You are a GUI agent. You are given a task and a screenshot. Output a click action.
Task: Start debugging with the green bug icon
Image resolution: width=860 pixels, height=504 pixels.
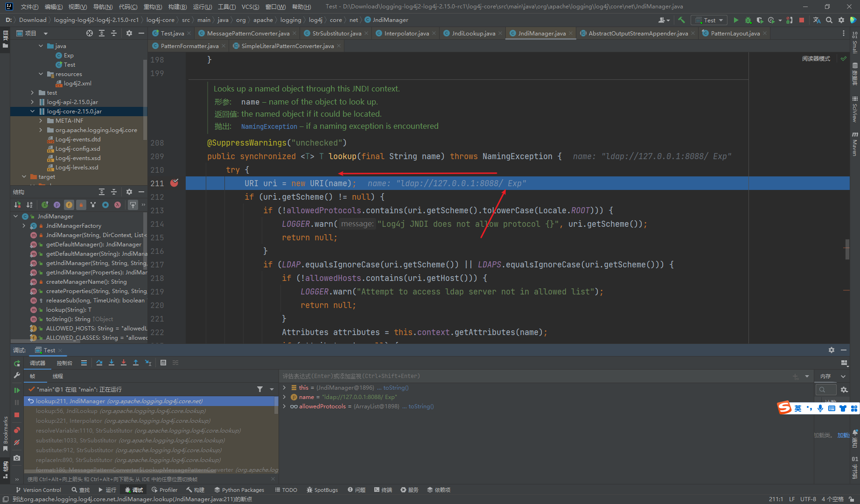click(x=748, y=20)
